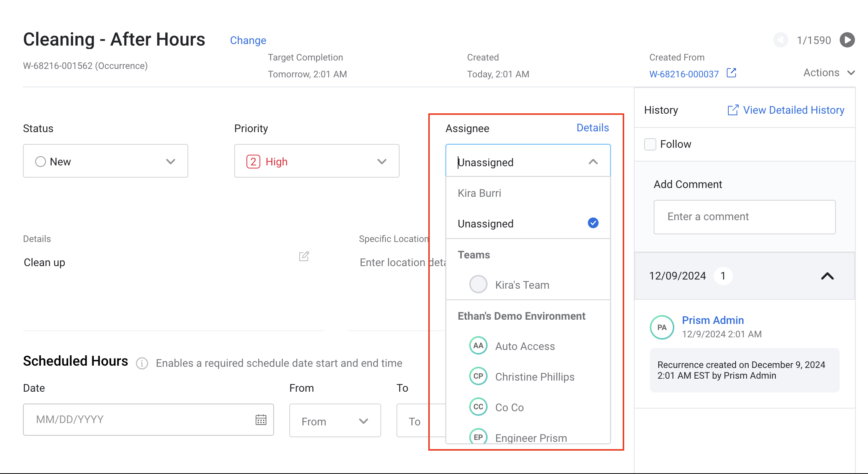Click the Enter a comment field

pos(744,217)
